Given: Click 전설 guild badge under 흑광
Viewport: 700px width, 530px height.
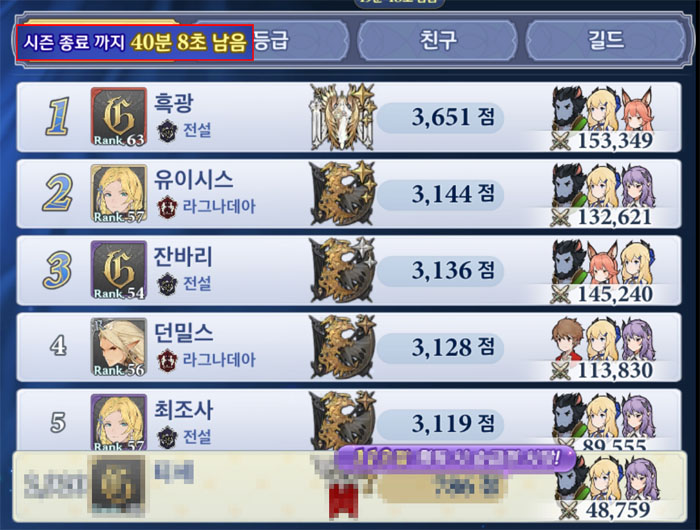Looking at the screenshot, I should tap(167, 131).
